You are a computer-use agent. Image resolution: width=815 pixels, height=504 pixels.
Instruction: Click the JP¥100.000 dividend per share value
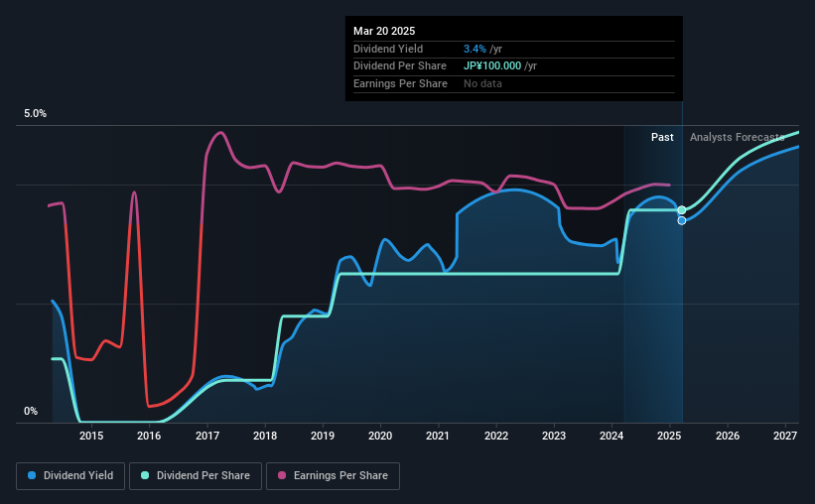click(x=492, y=66)
